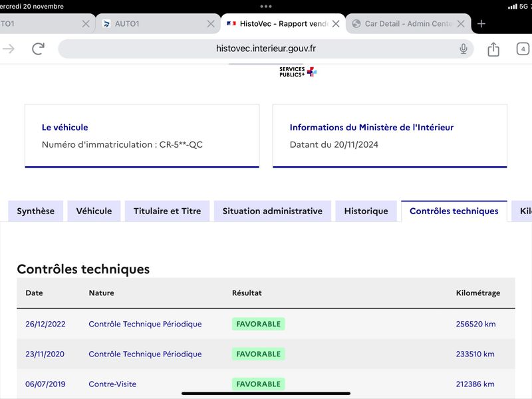Open the share sheet icon
Screen dimensions: 532x399
[x=493, y=49]
